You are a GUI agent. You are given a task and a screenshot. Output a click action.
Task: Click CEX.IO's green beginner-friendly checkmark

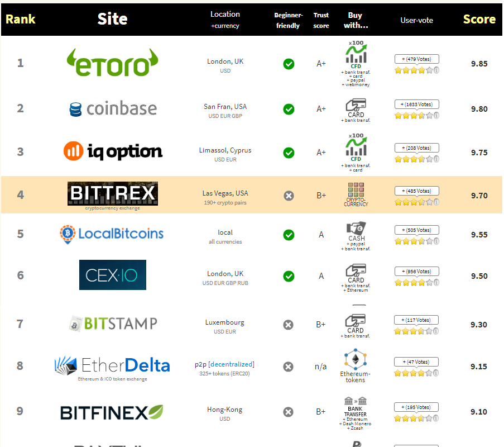click(289, 276)
